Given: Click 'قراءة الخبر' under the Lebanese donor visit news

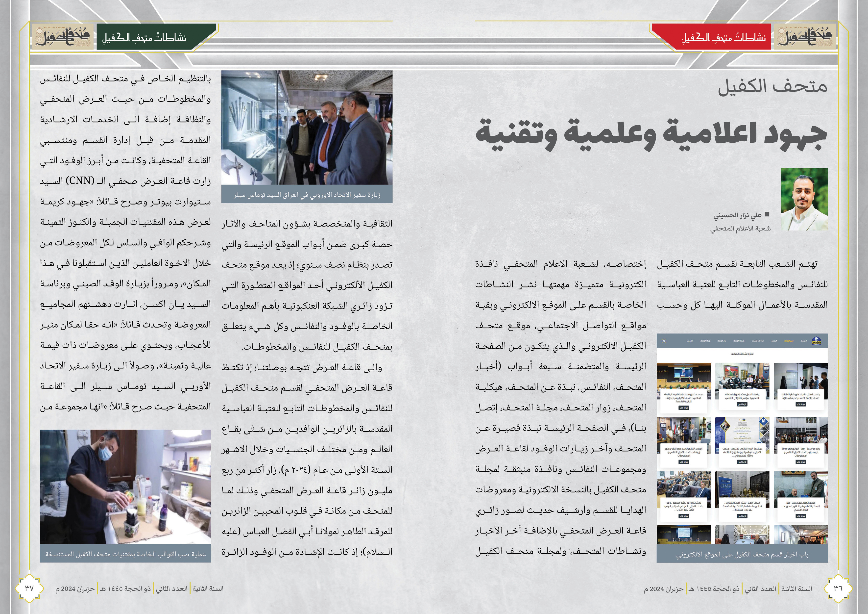Looking at the screenshot, I should [684, 462].
